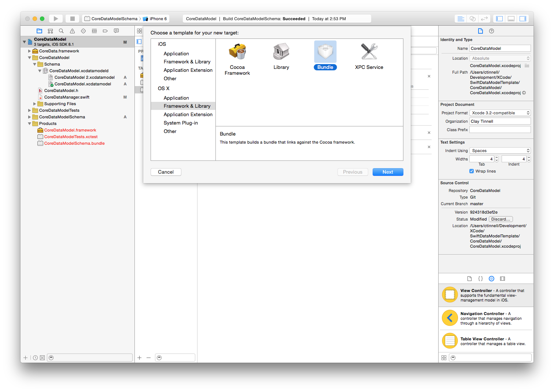The width and height of the screenshot is (554, 392).
Task: Select the View Controller library object
Action: [x=486, y=295]
